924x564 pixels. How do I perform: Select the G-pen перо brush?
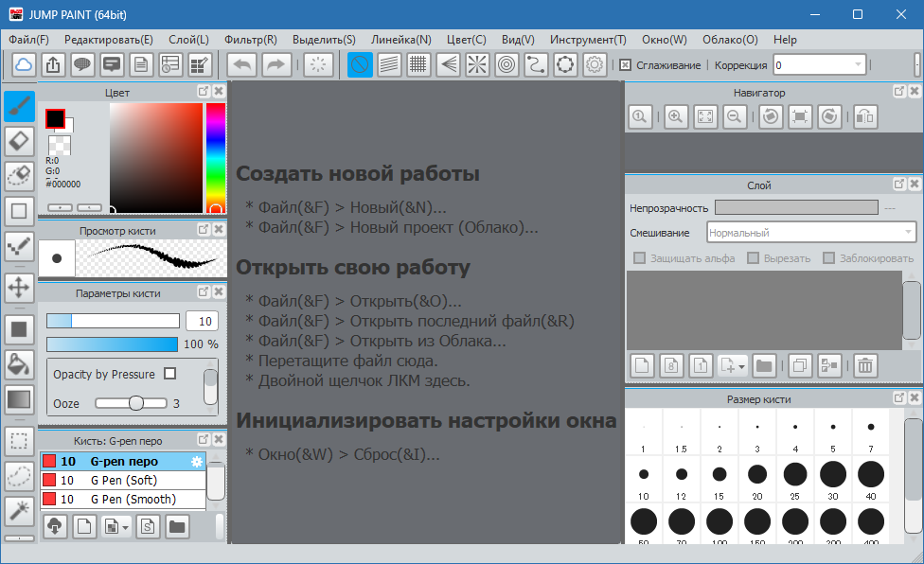point(122,462)
